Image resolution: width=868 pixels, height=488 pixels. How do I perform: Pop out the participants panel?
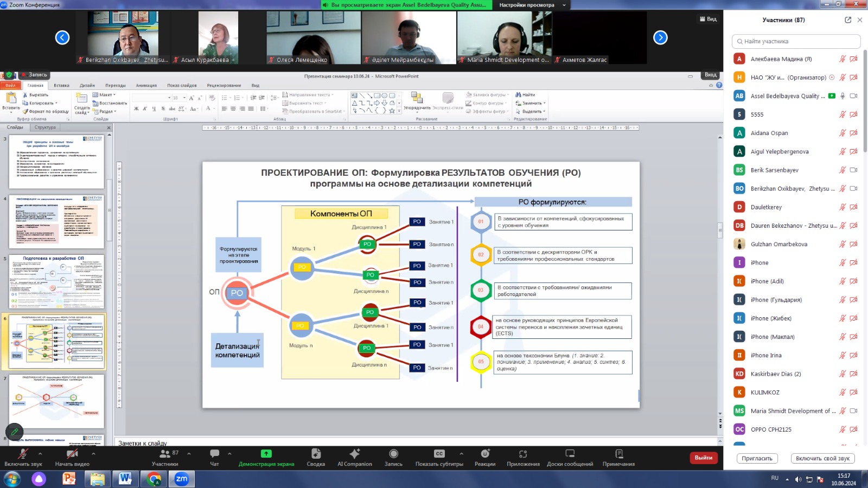click(x=848, y=20)
